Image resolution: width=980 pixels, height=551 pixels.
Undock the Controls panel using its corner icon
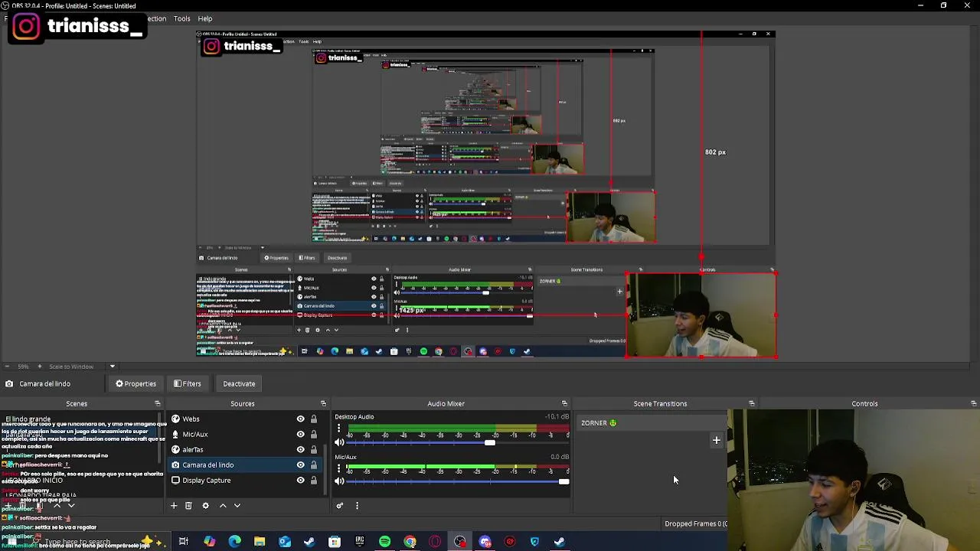(x=973, y=403)
